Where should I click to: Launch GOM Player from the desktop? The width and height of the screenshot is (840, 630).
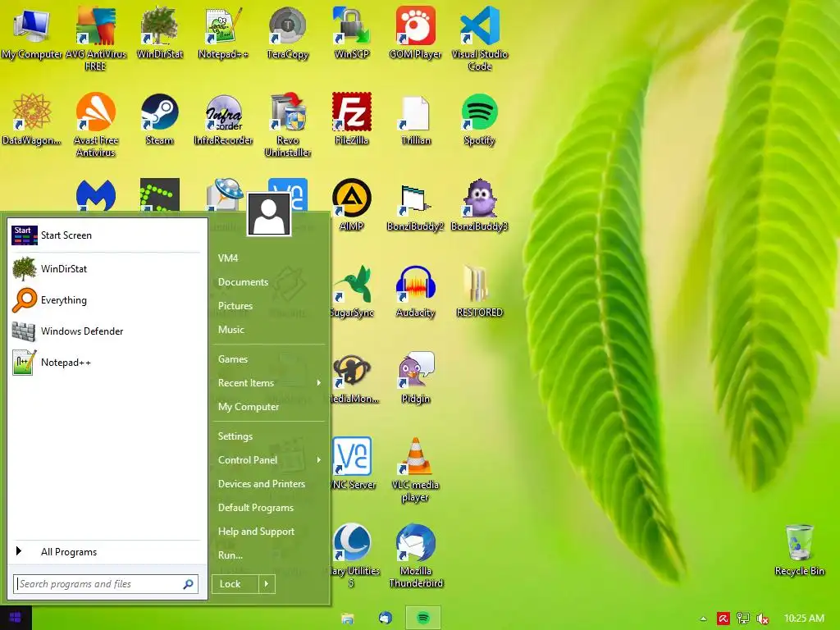(x=415, y=33)
